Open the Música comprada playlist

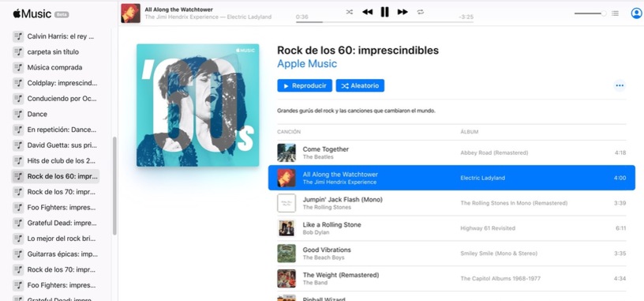pyautogui.click(x=55, y=67)
